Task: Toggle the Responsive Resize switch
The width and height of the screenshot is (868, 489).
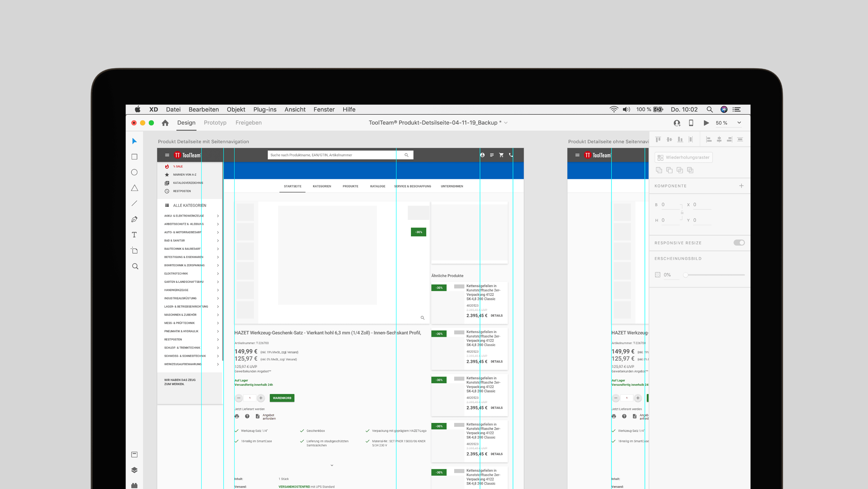Action: click(x=739, y=243)
